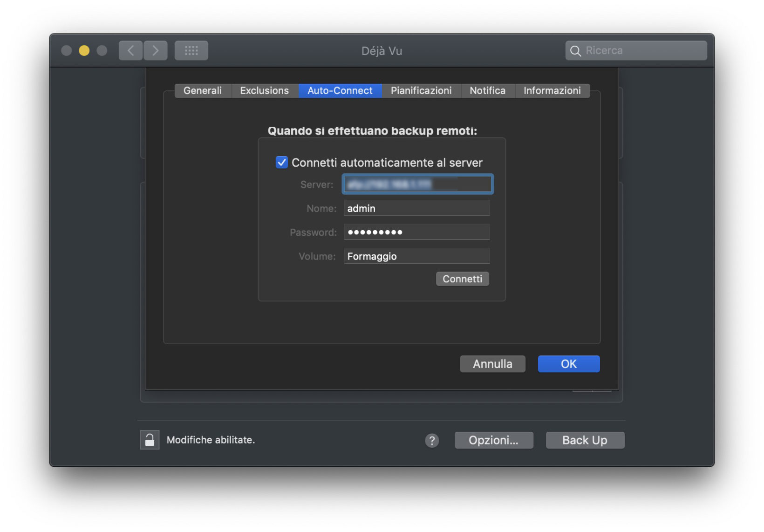Confirm settings with OK
This screenshot has height=532, width=764.
[569, 364]
